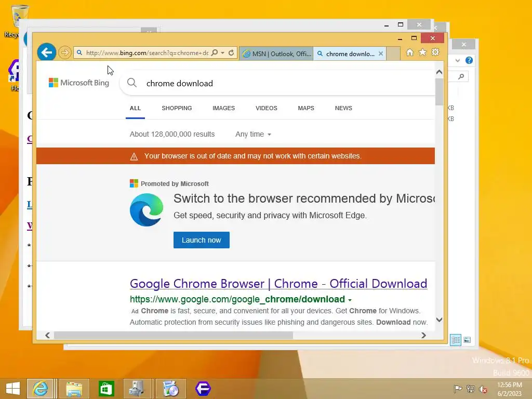Open the MAPS results tab

click(306, 108)
